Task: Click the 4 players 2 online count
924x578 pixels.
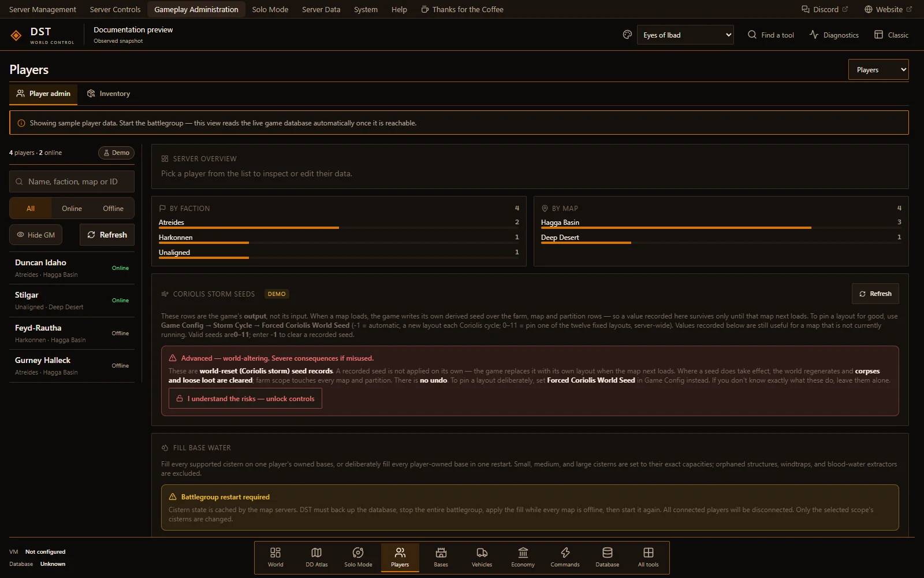Action: click(x=35, y=153)
